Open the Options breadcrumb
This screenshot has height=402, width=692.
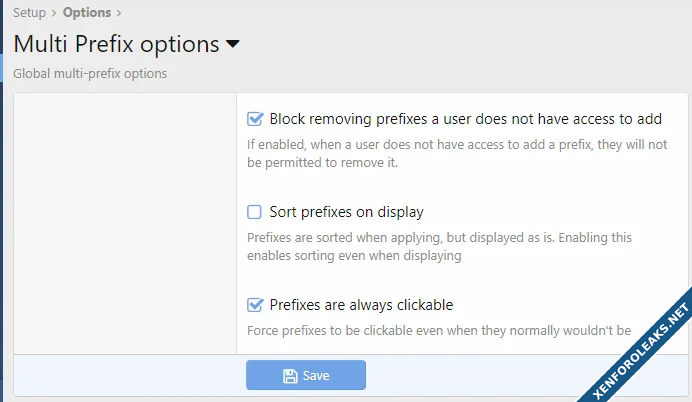pyautogui.click(x=87, y=13)
